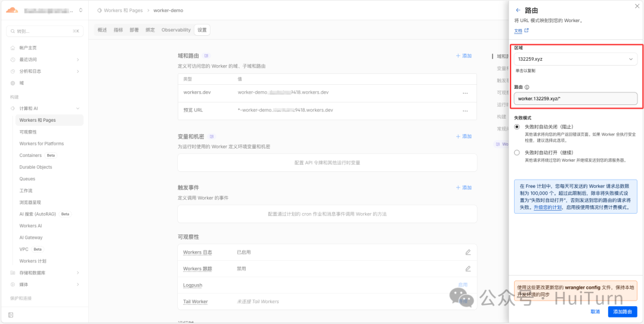This screenshot has height=324, width=644.
Task: Click 添加 for 域和路由
Action: (x=464, y=55)
